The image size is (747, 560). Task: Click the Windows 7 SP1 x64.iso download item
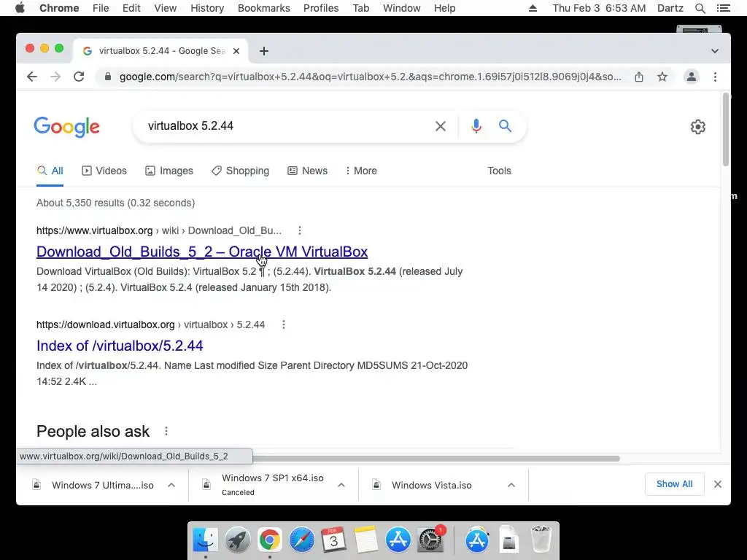[264, 485]
